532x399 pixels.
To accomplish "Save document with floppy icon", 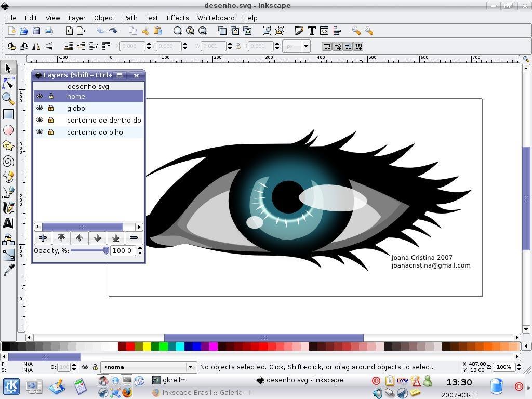I will (x=36, y=31).
